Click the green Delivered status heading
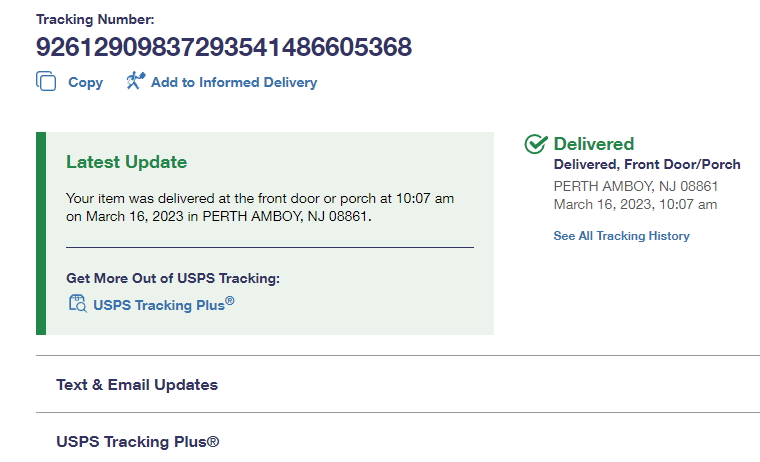 click(594, 144)
